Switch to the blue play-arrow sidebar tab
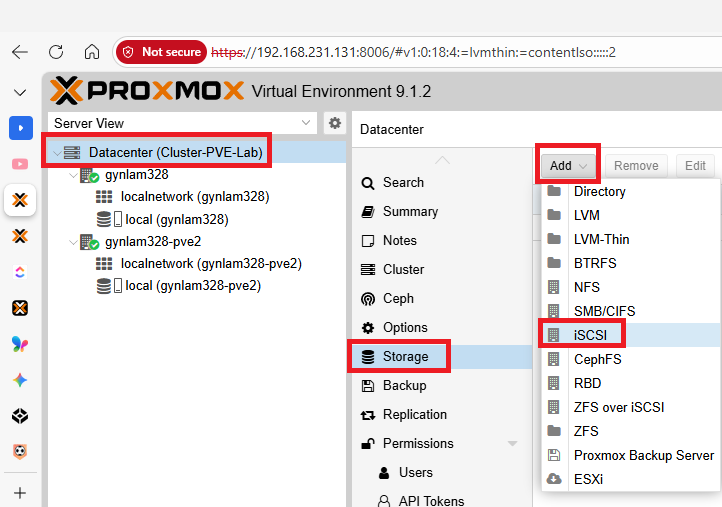 [x=21, y=128]
